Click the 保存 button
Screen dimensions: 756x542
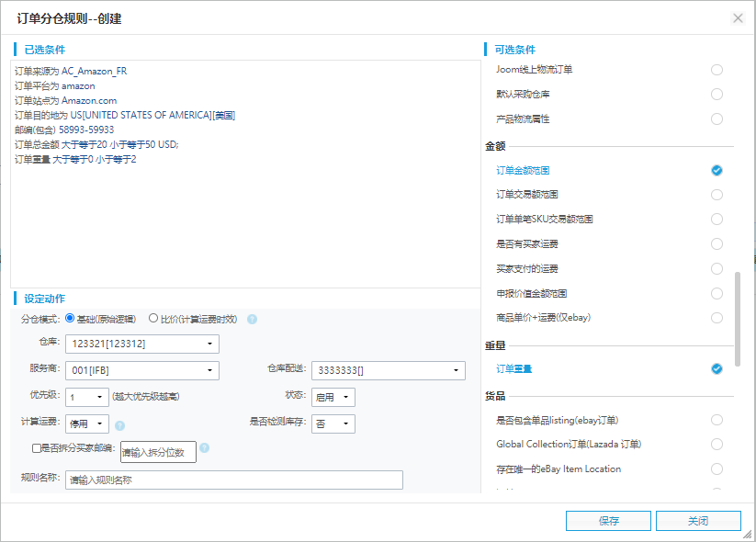point(608,520)
